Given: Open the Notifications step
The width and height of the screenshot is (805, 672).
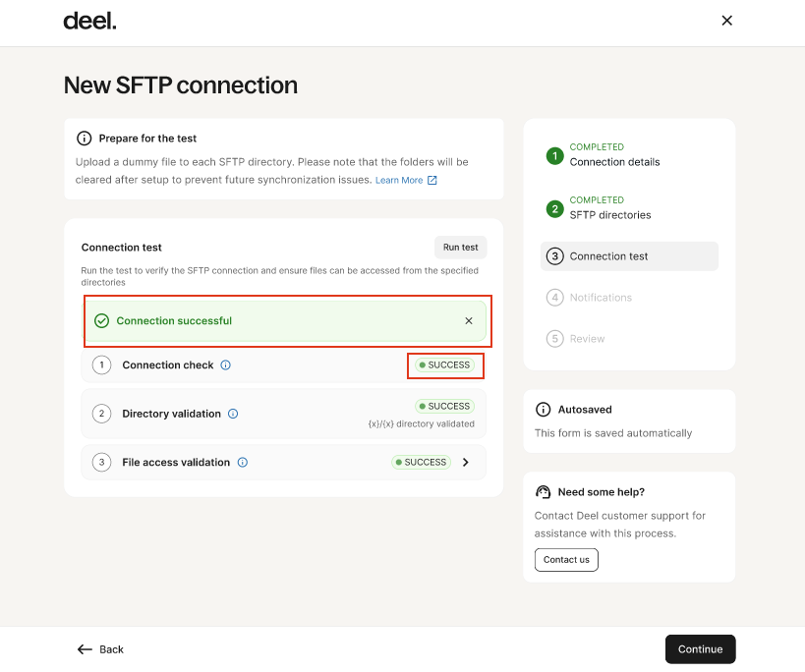Looking at the screenshot, I should tap(601, 298).
